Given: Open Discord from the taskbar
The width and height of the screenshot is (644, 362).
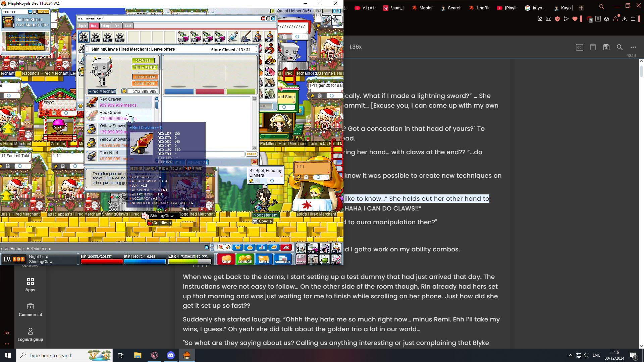Looking at the screenshot, I should point(171,355).
